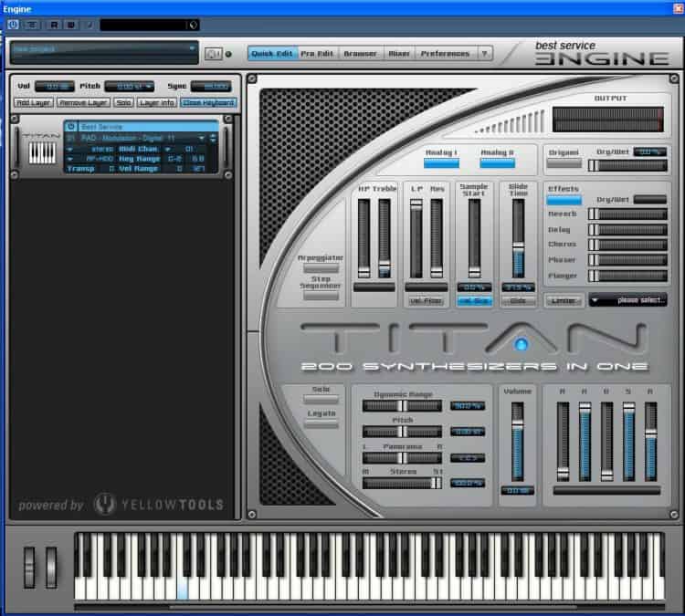This screenshot has height=616, width=685.
Task: Switch to the Browser tab
Action: (x=361, y=54)
